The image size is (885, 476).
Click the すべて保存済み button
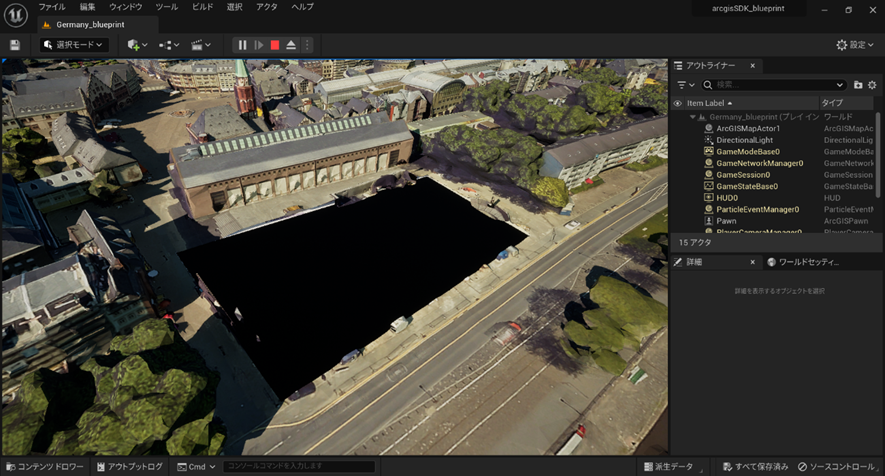click(x=755, y=467)
